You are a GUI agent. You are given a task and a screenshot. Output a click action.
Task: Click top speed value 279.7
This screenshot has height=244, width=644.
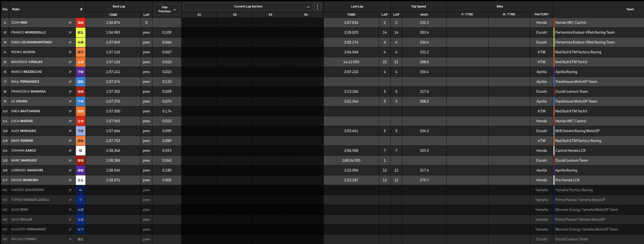(x=424, y=180)
